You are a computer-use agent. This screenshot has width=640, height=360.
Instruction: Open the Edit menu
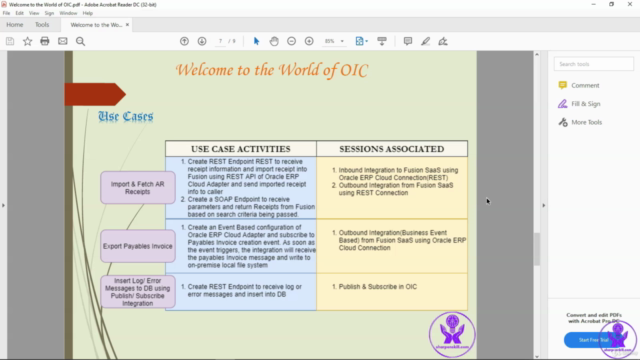coord(19,13)
